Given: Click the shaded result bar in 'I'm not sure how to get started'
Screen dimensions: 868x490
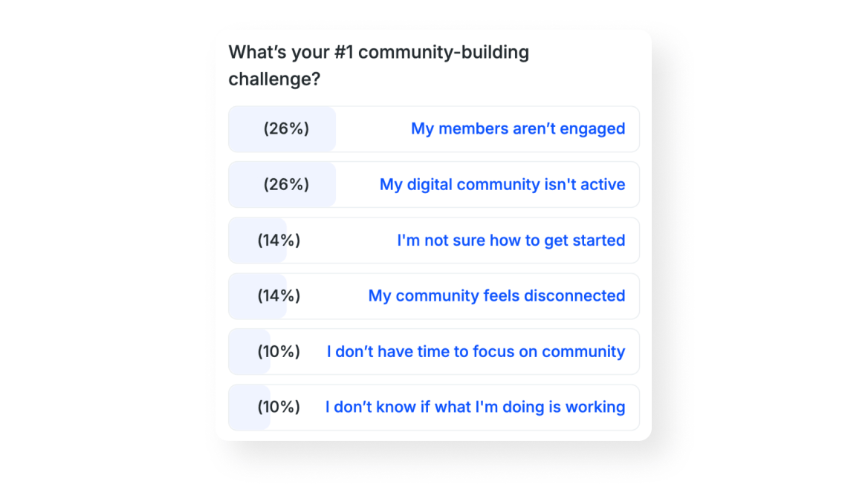Looking at the screenshot, I should [243, 241].
